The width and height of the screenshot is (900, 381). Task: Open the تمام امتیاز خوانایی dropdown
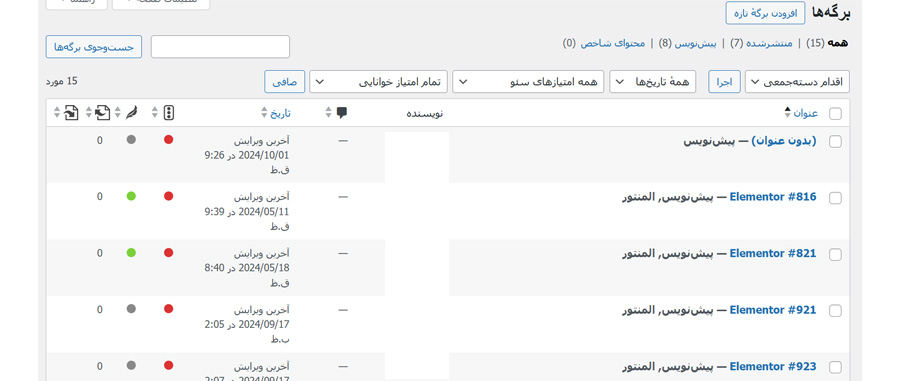[x=379, y=82]
